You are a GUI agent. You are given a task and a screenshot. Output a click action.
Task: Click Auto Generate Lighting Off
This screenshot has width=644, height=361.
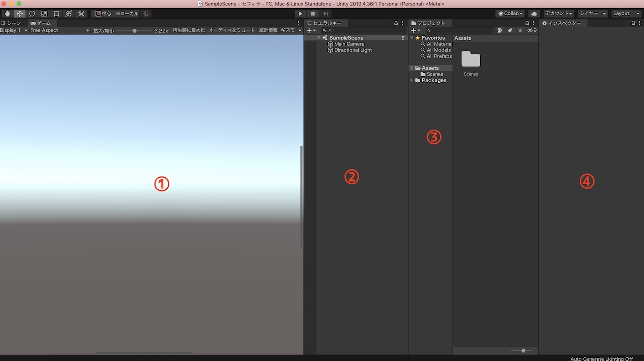point(602,358)
